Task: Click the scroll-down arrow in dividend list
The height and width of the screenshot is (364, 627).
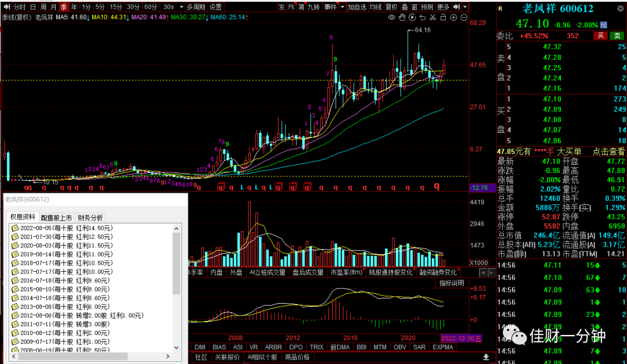Action: [176, 347]
